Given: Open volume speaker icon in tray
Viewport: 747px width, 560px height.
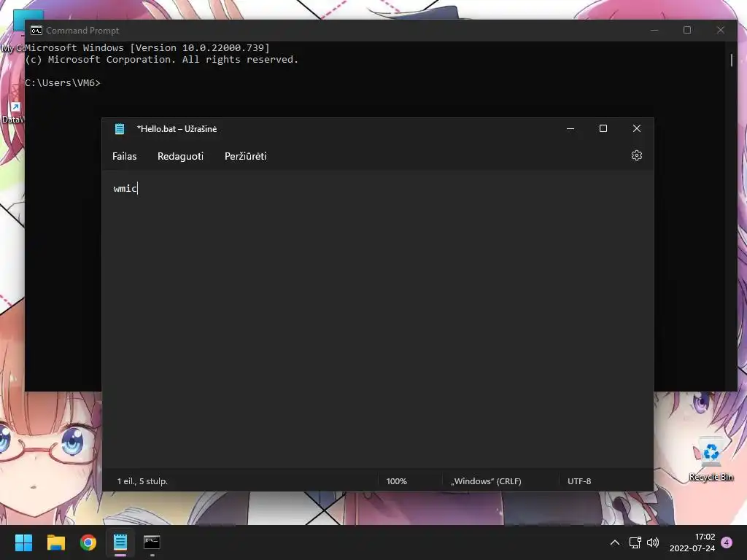Looking at the screenshot, I should pyautogui.click(x=653, y=542).
